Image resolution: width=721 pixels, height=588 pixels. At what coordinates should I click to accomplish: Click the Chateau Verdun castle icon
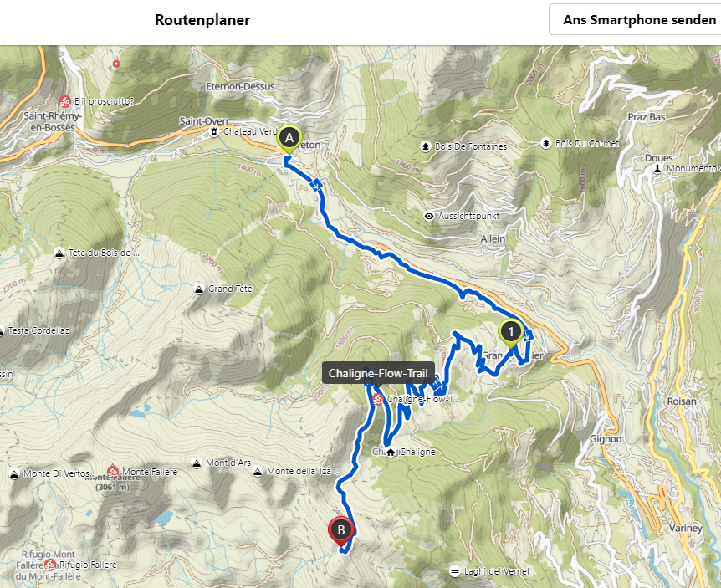213,132
